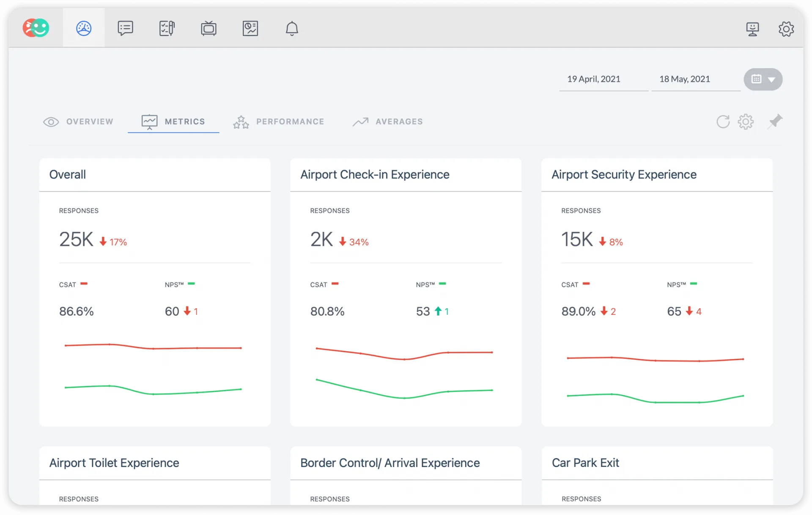Open the Averages tab

click(x=388, y=122)
